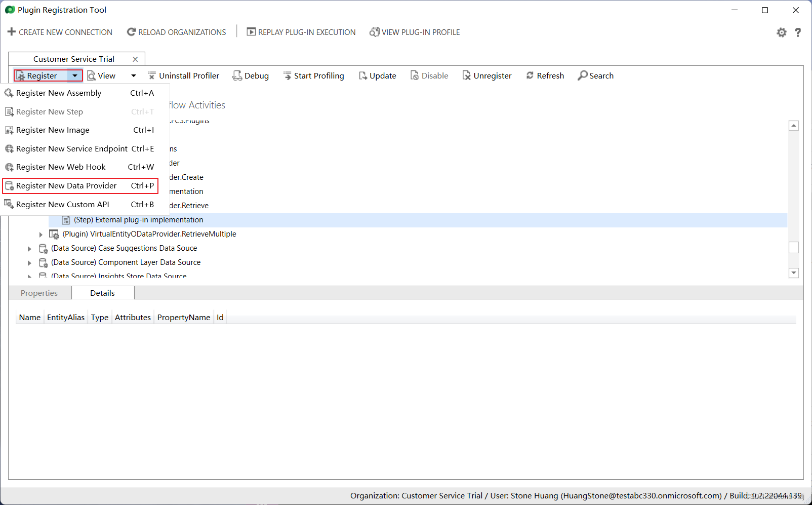Open the Register dropdown arrow

pos(75,75)
